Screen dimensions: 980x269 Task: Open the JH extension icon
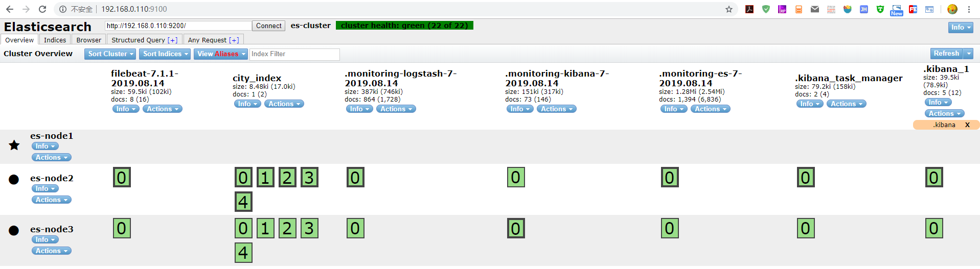(864, 9)
